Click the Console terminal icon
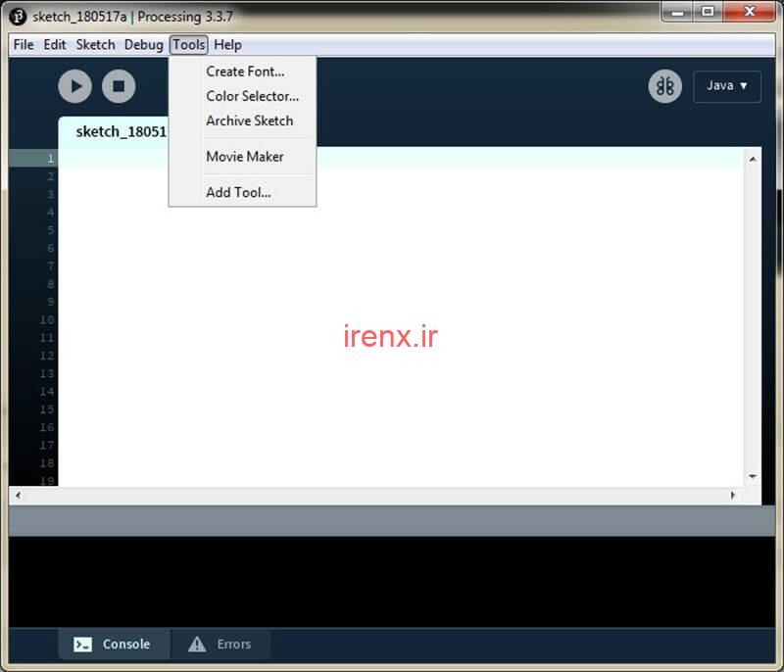Screen dimensions: 784x672 click(83, 645)
